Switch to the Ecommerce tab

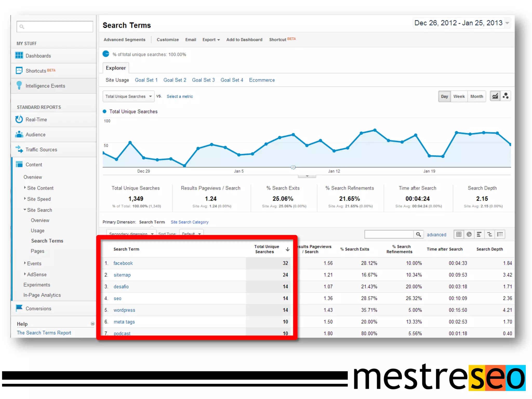click(262, 80)
